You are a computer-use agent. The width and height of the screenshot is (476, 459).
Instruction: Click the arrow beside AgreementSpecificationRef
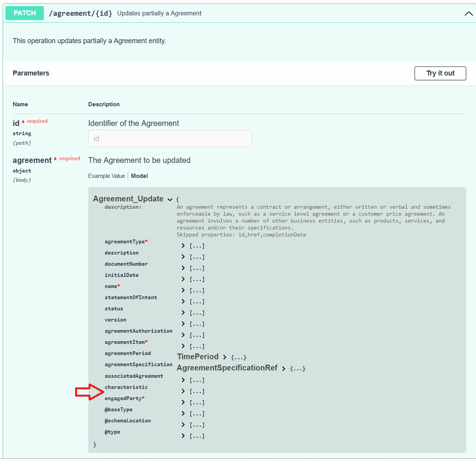tap(283, 369)
